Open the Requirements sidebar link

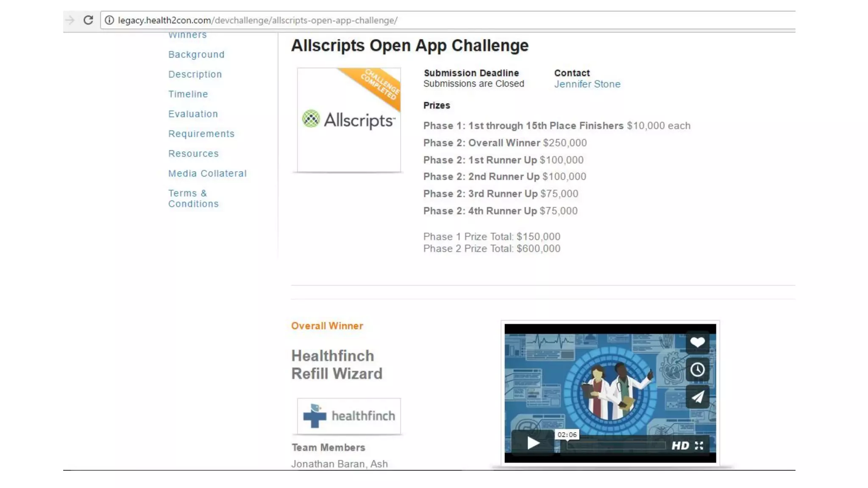[x=201, y=134]
